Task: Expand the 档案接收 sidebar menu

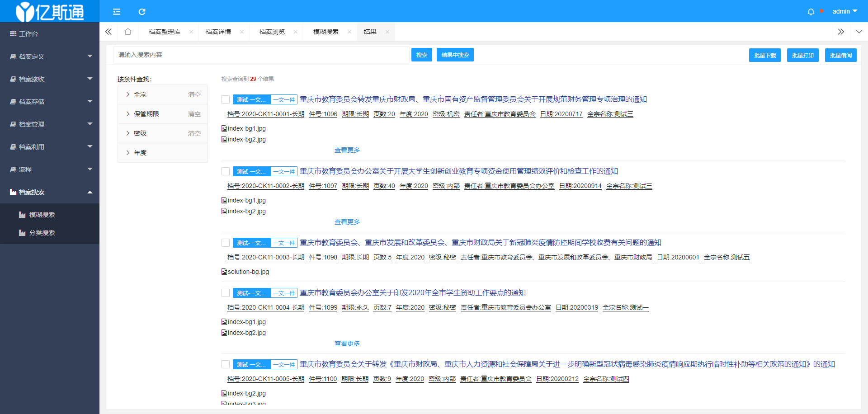Action: [x=50, y=79]
